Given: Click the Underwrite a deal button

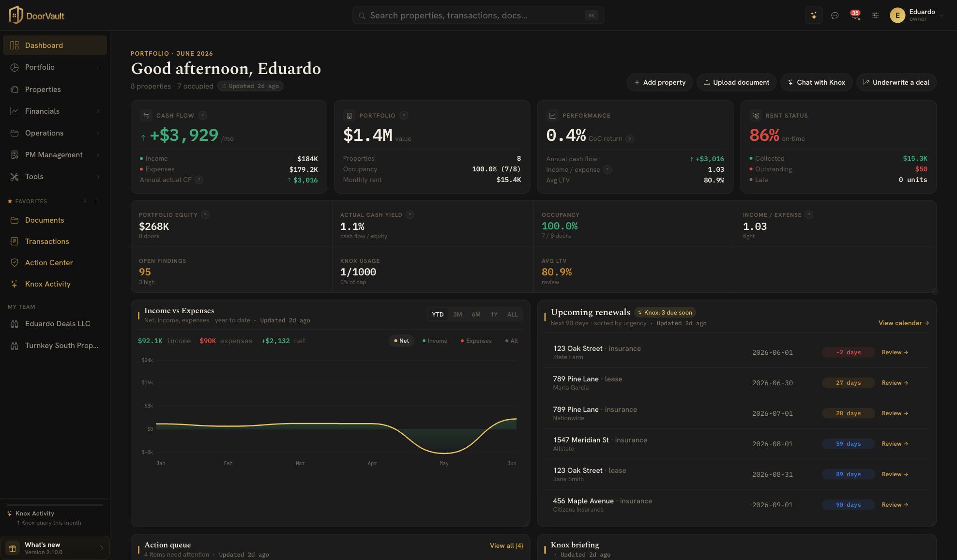Looking at the screenshot, I should (x=896, y=82).
